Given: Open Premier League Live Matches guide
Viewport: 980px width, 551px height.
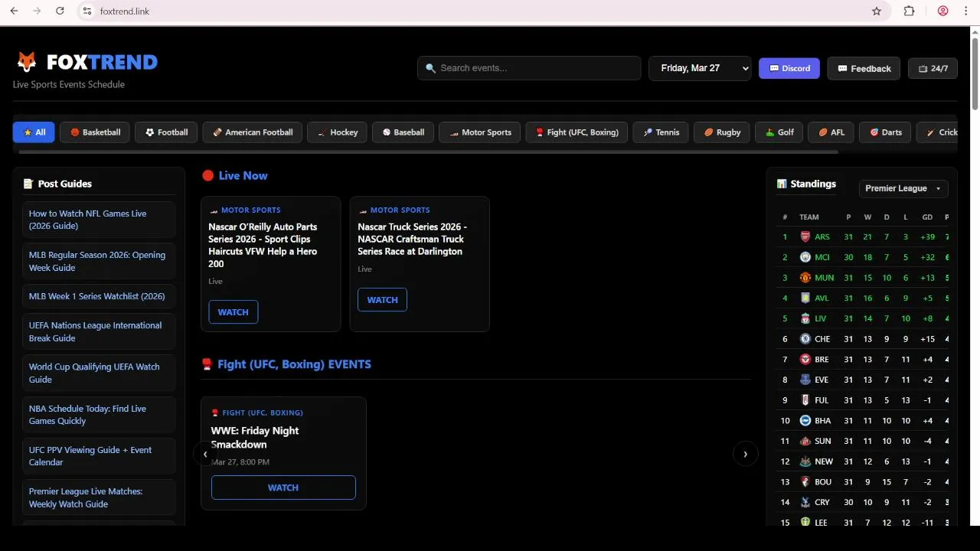Looking at the screenshot, I should [99, 497].
